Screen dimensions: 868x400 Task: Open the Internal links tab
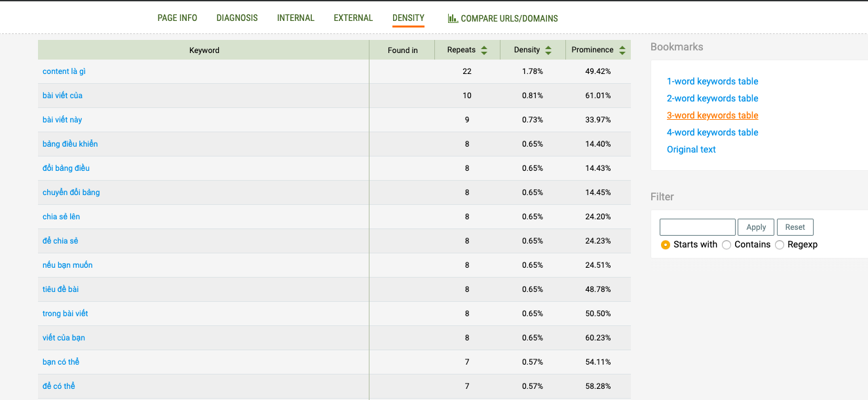pyautogui.click(x=295, y=18)
